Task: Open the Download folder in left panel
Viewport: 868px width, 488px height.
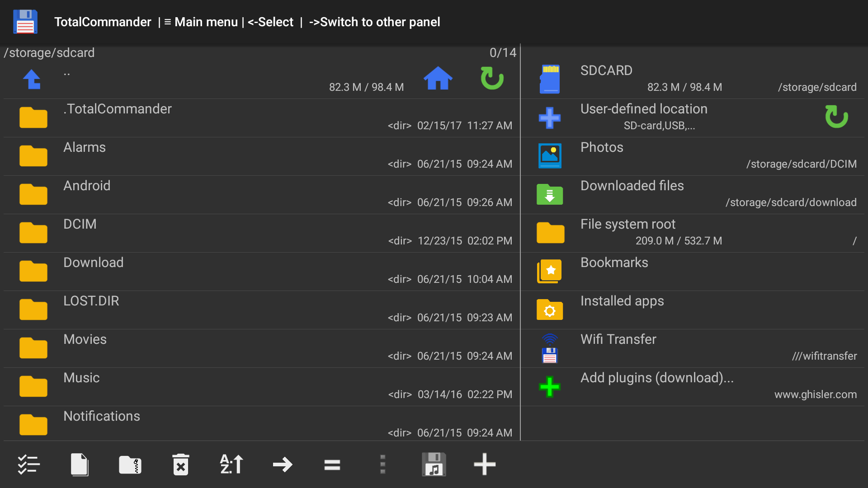Action: coord(93,263)
